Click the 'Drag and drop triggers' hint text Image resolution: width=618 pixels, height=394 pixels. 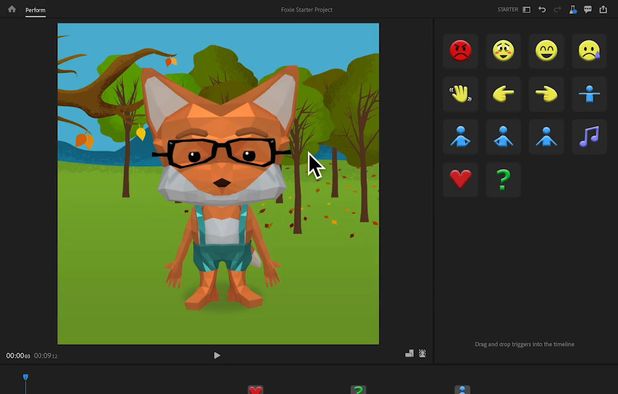524,344
